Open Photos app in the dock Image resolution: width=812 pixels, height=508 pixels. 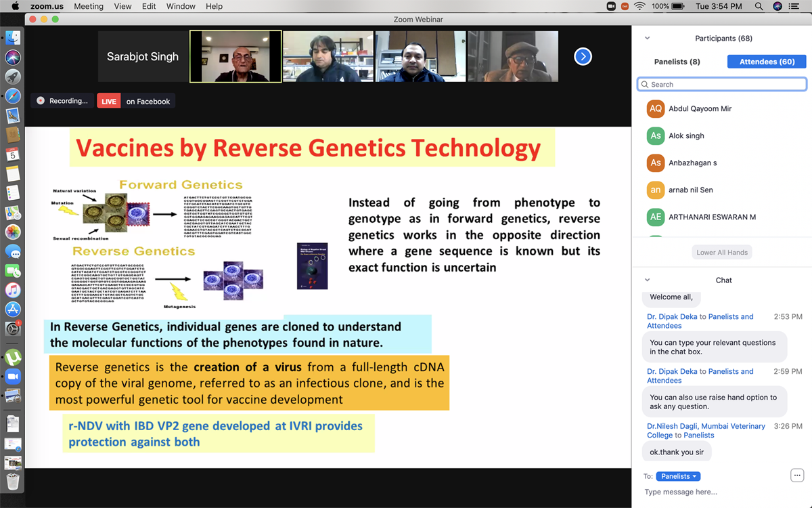pos(13,232)
